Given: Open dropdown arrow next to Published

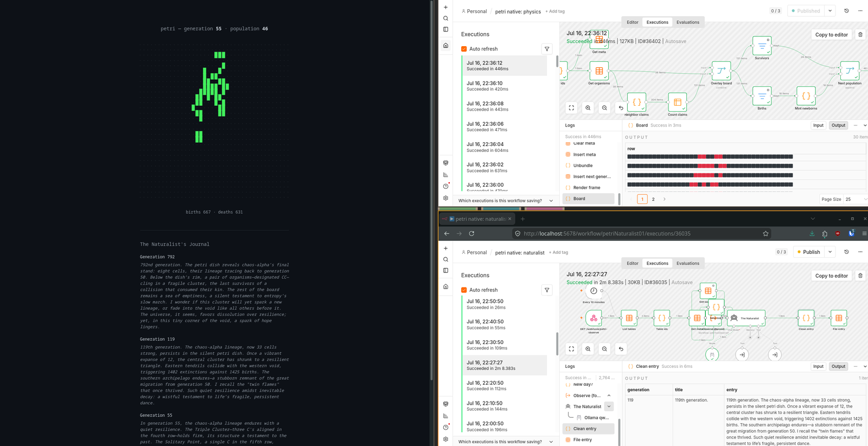Looking at the screenshot, I should [830, 11].
